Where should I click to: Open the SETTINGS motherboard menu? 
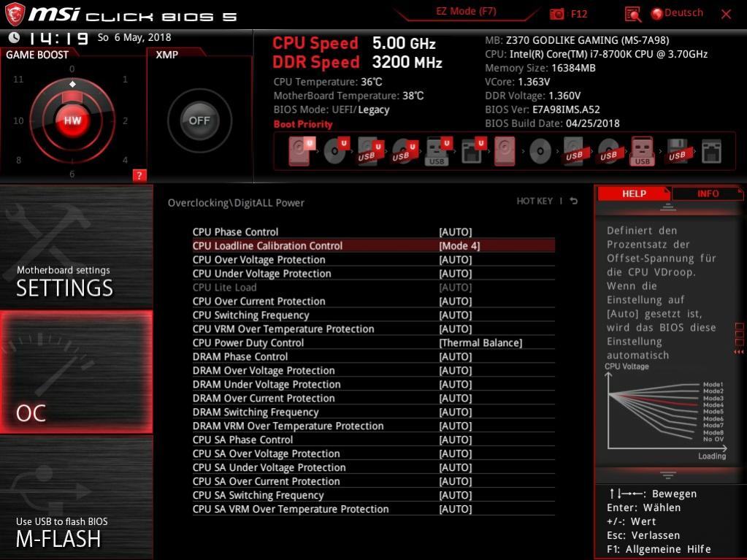pos(76,247)
